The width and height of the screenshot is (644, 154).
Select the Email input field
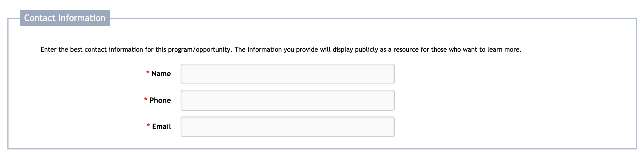click(287, 127)
